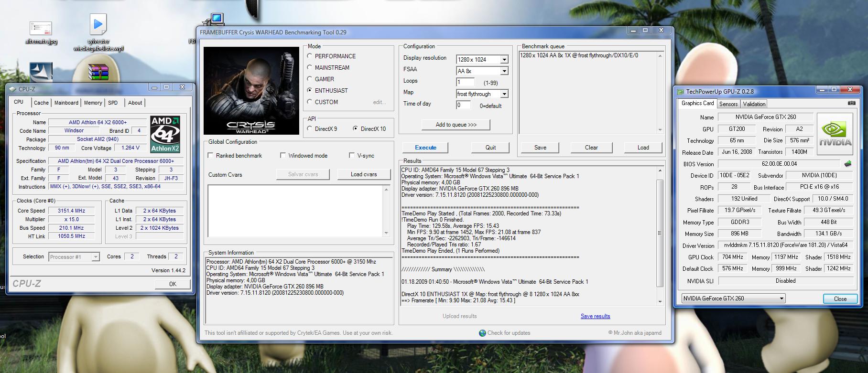Screen dimensions: 868x373
Task: Click the Crysis Warhead cover image
Action: pos(251,91)
